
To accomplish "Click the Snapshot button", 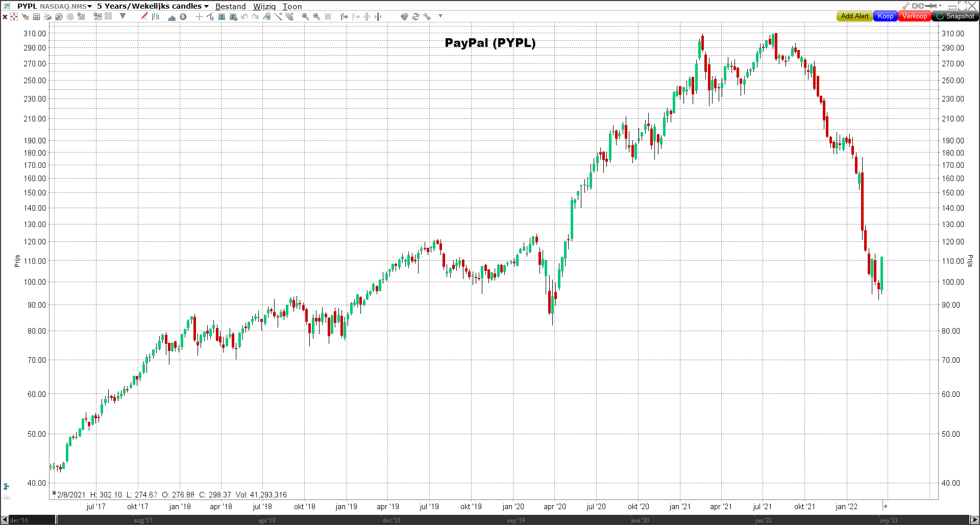I will point(955,16).
